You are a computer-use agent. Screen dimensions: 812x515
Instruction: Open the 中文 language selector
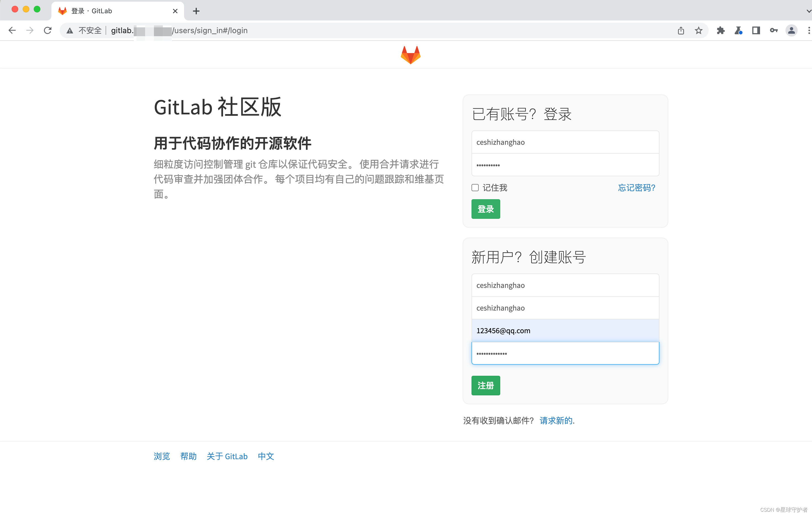266,456
